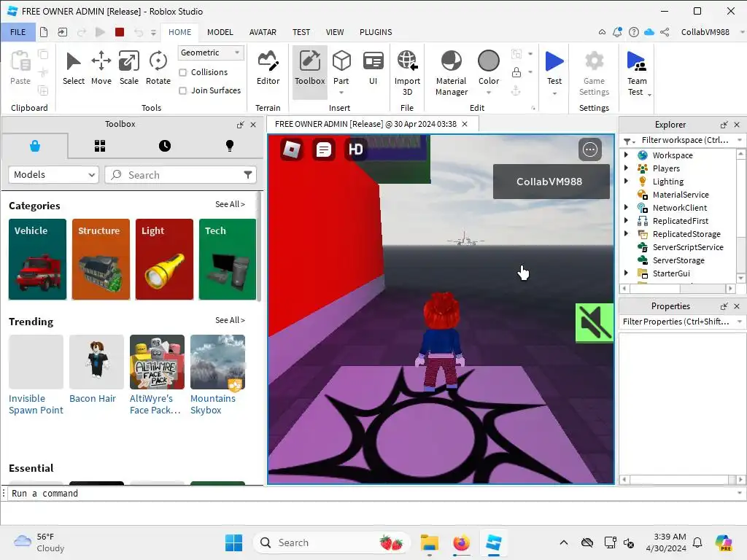Viewport: 747px width, 560px height.
Task: Activate the Move tool
Action: (x=101, y=68)
